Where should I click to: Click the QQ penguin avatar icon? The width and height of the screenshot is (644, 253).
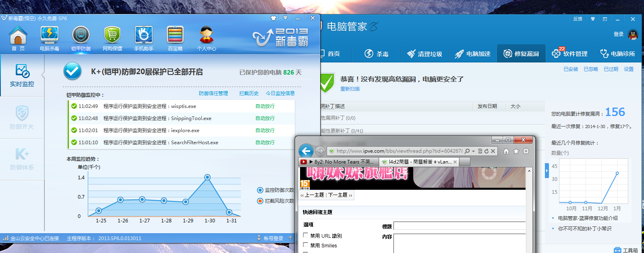pyautogui.click(x=633, y=34)
